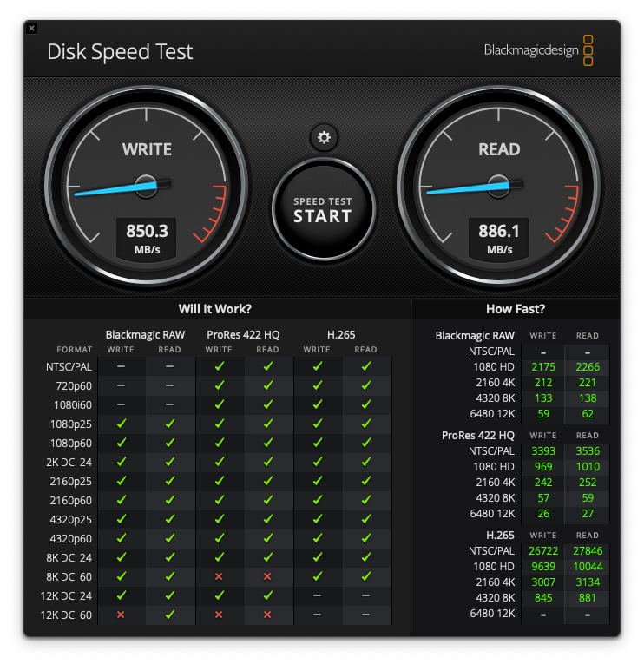
Task: Click the red cross for 8K DCI 60 ProRes write
Action: pyautogui.click(x=219, y=576)
